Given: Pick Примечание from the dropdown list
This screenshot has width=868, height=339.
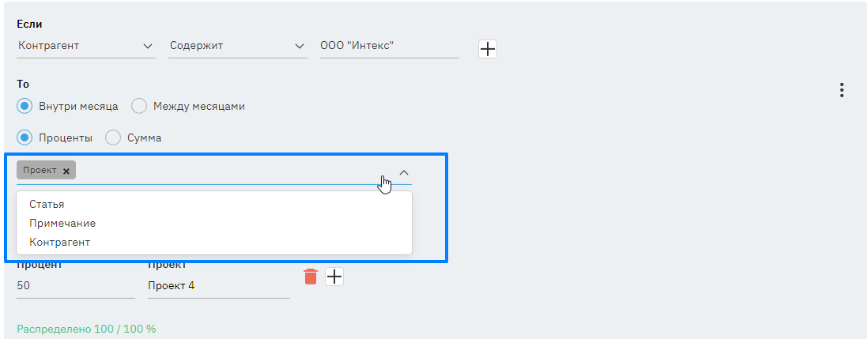Looking at the screenshot, I should click(x=62, y=223).
